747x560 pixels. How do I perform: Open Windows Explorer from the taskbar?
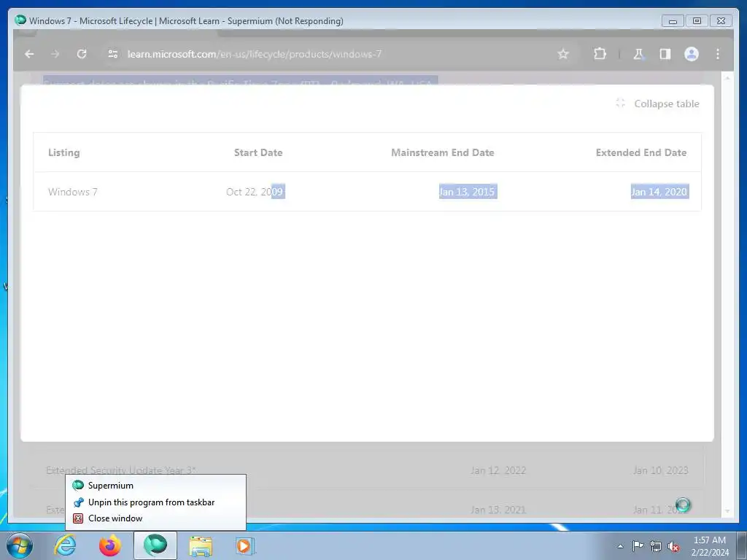coord(201,545)
